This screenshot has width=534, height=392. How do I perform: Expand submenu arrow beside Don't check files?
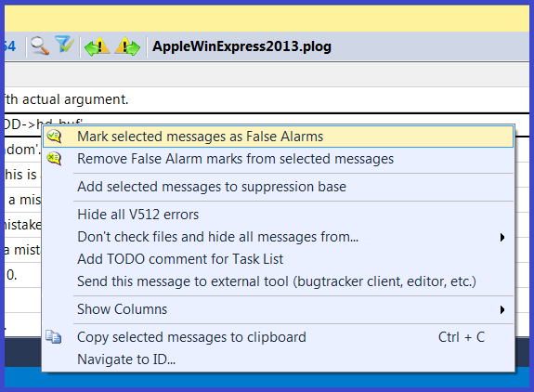tap(502, 238)
